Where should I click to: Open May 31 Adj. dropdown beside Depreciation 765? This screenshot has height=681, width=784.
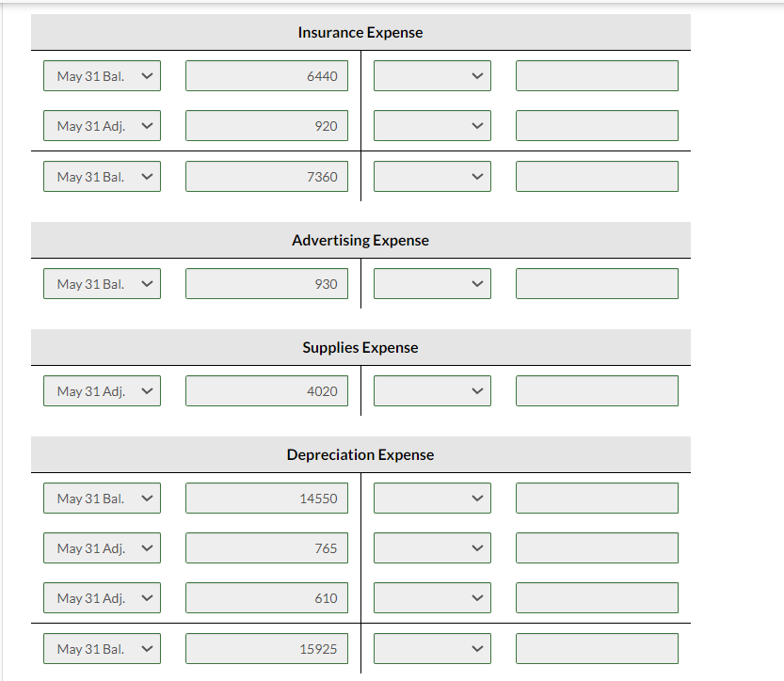pos(102,548)
